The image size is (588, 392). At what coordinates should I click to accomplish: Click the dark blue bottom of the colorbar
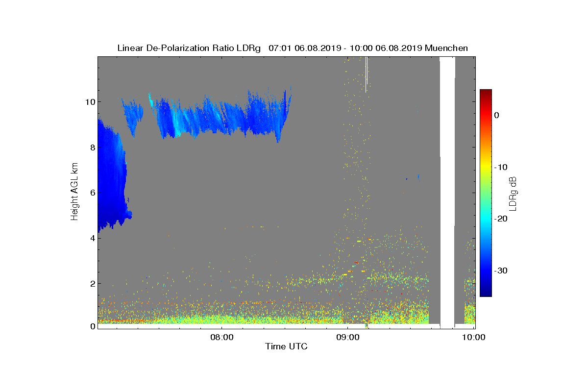(x=486, y=293)
